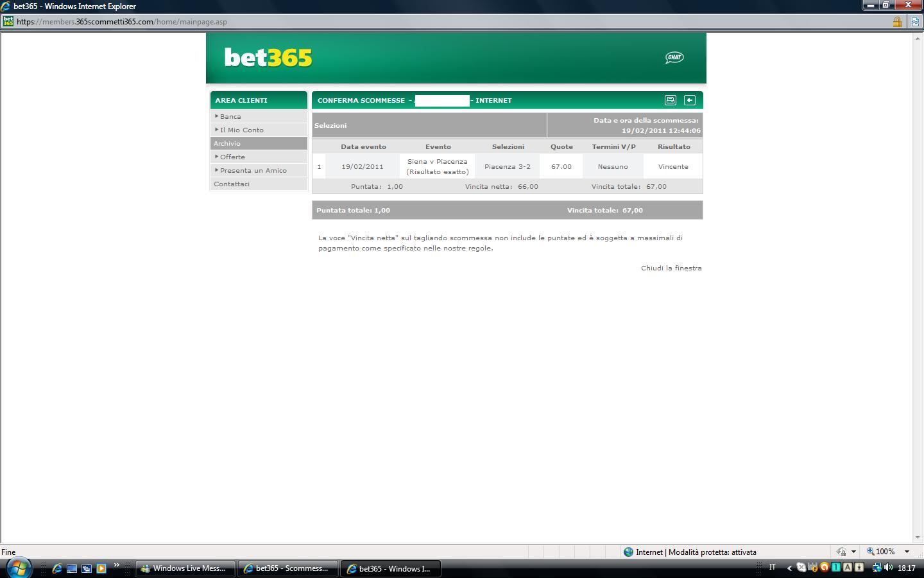The image size is (924, 578).
Task: Open the zoom level dropdown arrow
Action: [907, 552]
